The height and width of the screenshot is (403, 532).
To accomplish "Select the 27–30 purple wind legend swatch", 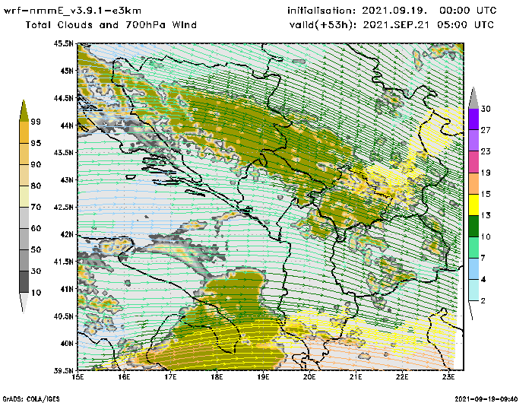I will (473, 119).
